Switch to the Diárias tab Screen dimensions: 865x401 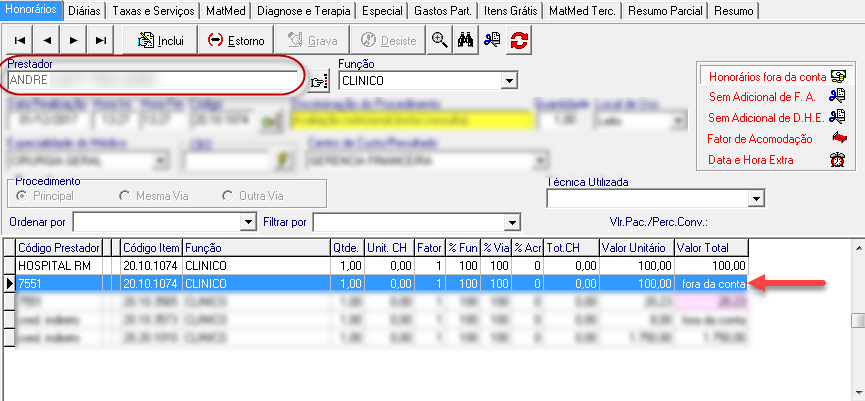pyautogui.click(x=86, y=10)
